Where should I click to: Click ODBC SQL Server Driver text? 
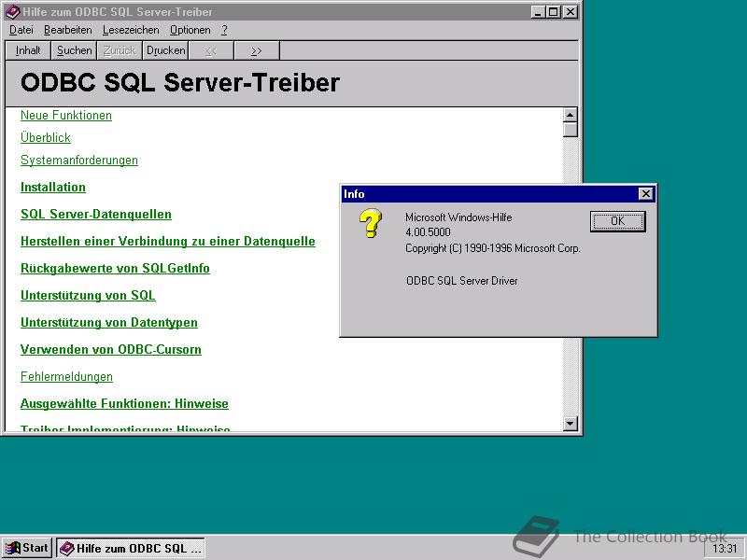click(461, 281)
